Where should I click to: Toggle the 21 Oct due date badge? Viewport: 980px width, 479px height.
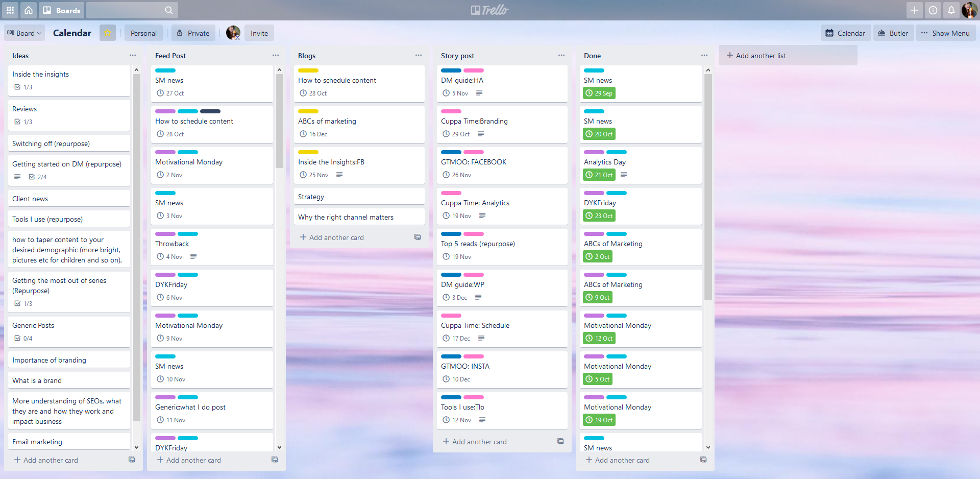pyautogui.click(x=599, y=175)
